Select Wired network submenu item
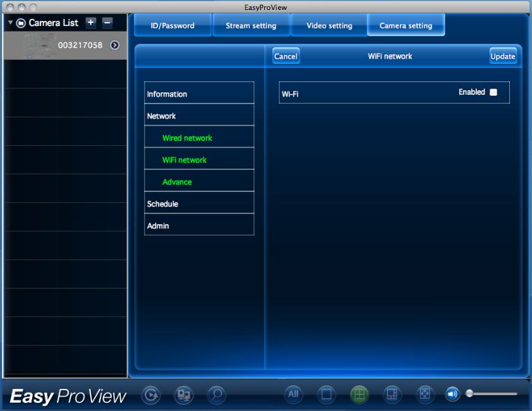 click(x=199, y=138)
